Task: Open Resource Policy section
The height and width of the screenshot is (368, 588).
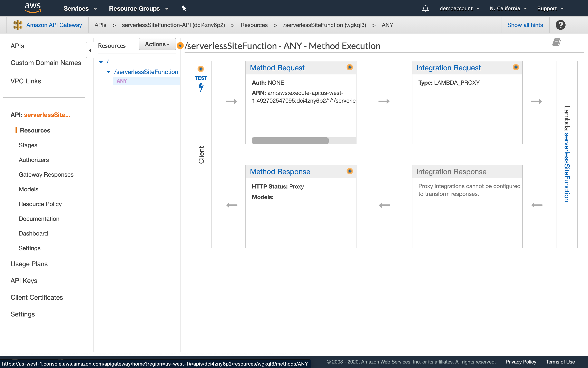Action: pyautogui.click(x=40, y=204)
